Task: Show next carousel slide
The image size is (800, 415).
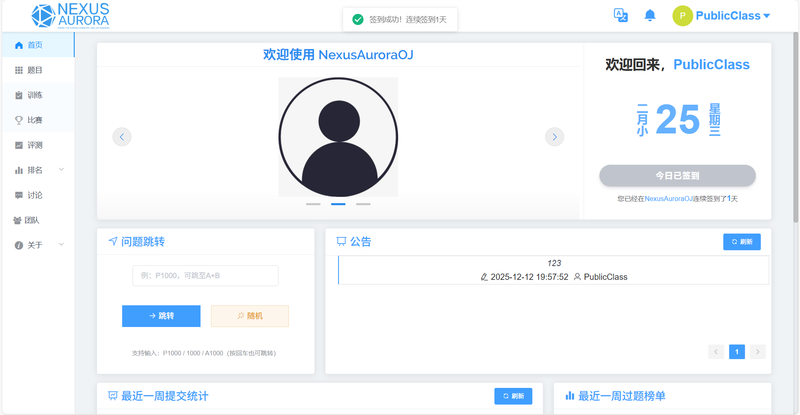Action: 555,137
